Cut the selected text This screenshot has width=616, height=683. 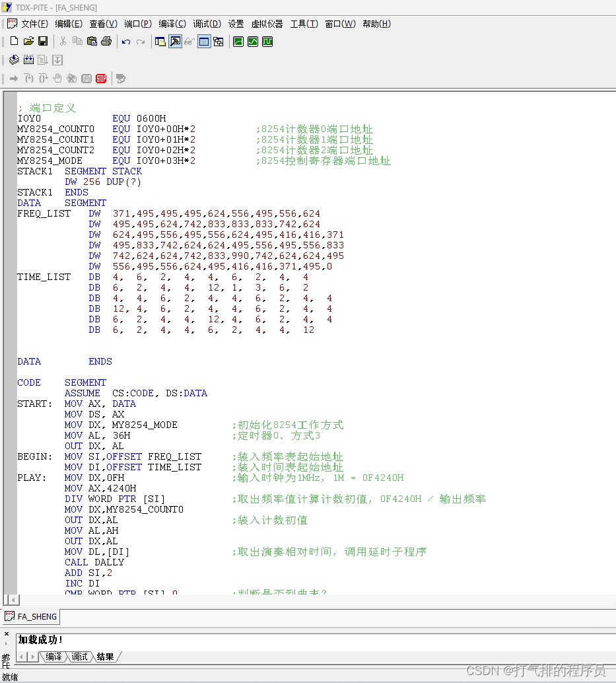tap(62, 41)
